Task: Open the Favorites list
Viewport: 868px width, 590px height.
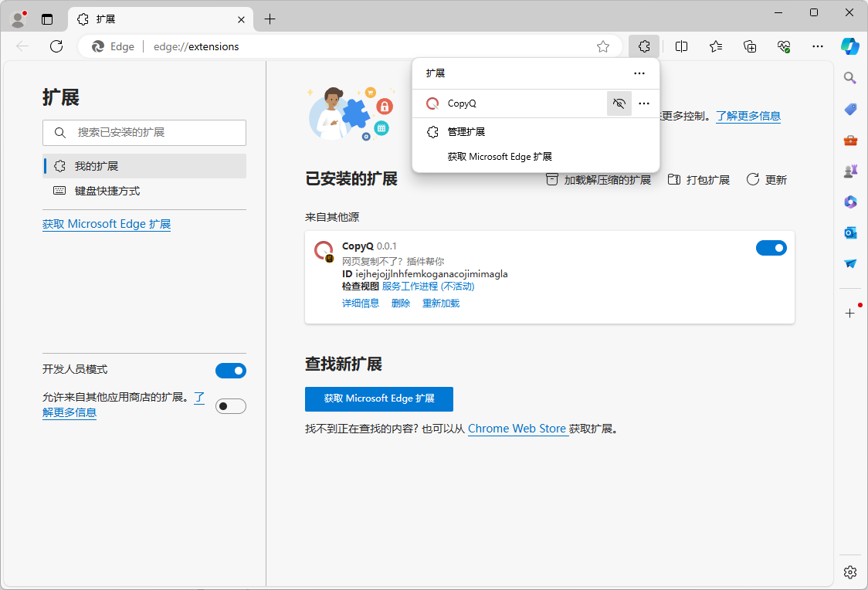Action: (716, 46)
